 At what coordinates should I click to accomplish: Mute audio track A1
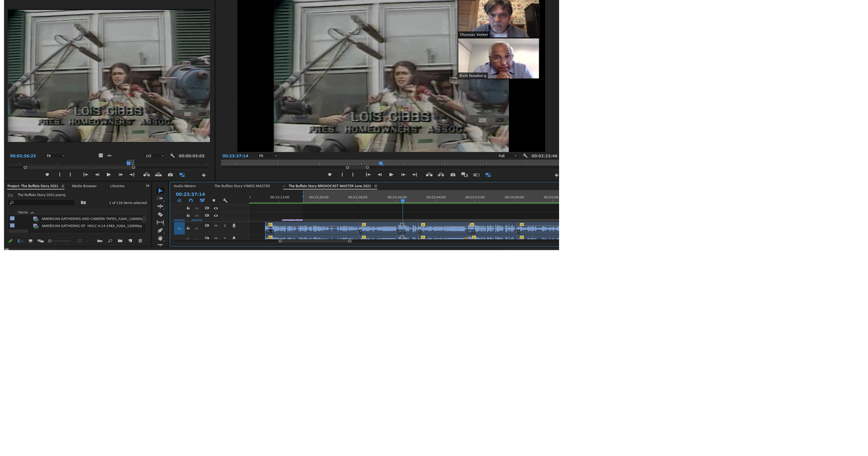[x=216, y=226]
